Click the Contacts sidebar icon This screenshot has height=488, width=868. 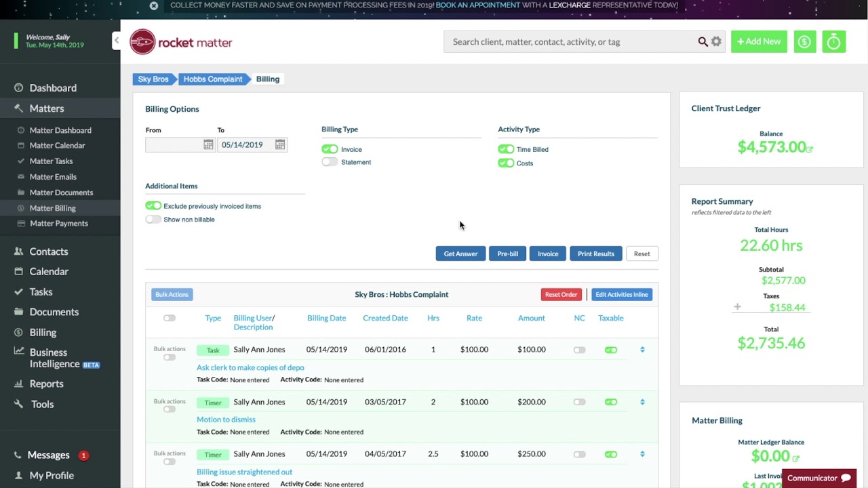18,251
